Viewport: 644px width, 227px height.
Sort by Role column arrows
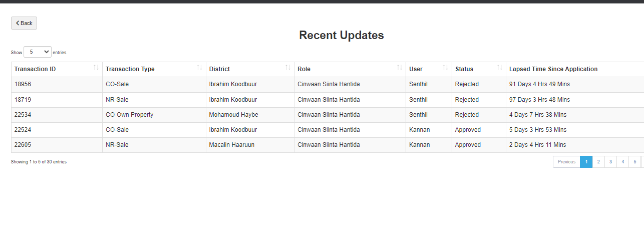pyautogui.click(x=400, y=68)
